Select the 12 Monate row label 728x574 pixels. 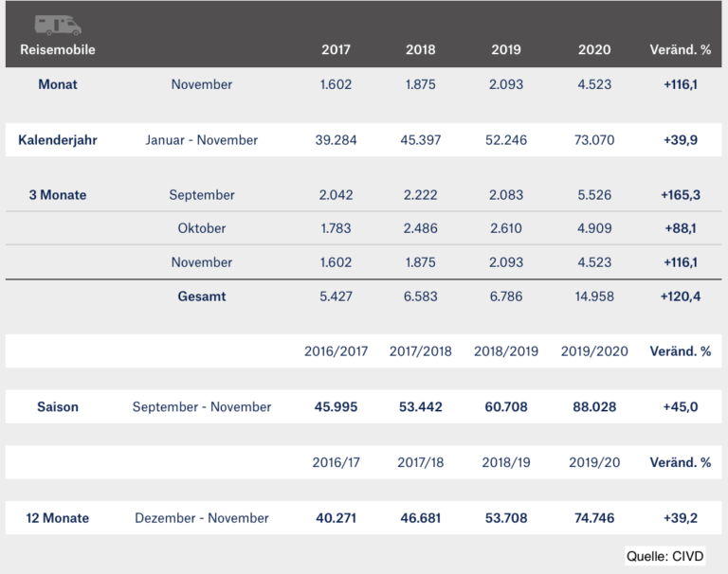tap(58, 518)
